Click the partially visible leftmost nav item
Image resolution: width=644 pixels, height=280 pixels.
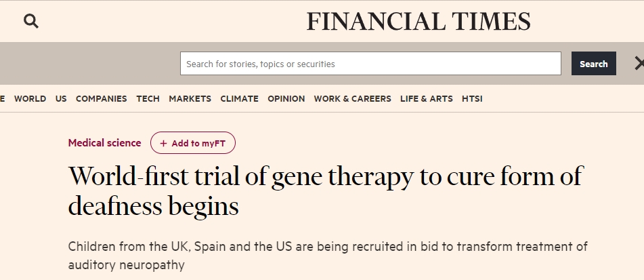click(x=2, y=98)
